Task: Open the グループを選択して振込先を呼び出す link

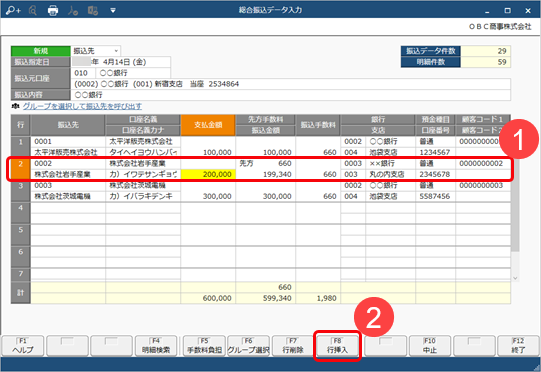Action: point(82,106)
